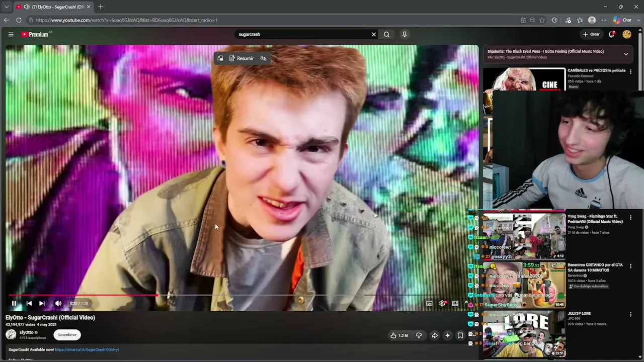
Task: Open options for Flamingo Star video
Action: pos(630,218)
